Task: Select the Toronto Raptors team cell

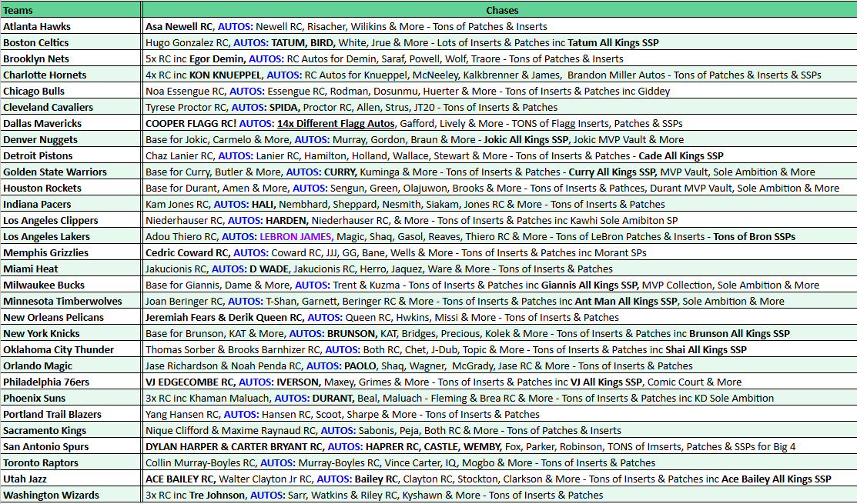Action: tap(71, 462)
